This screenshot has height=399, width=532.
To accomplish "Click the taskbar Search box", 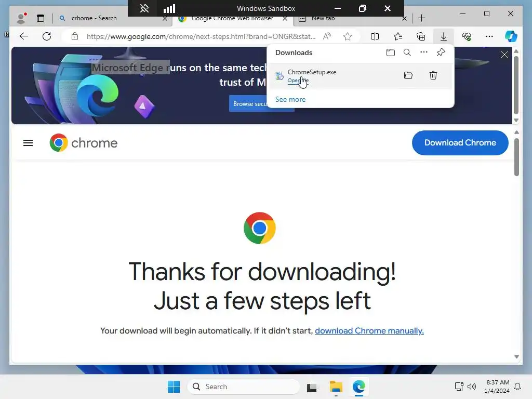I will click(x=244, y=387).
